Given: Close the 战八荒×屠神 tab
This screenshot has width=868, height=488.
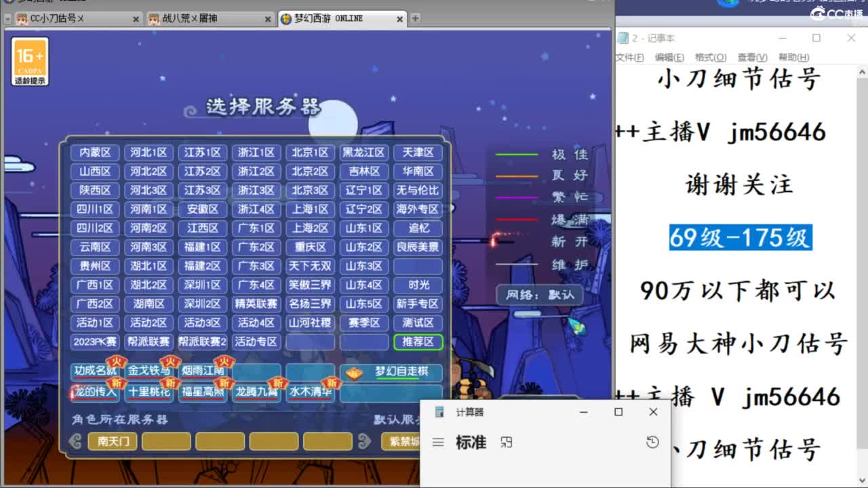Looking at the screenshot, I should point(268,19).
